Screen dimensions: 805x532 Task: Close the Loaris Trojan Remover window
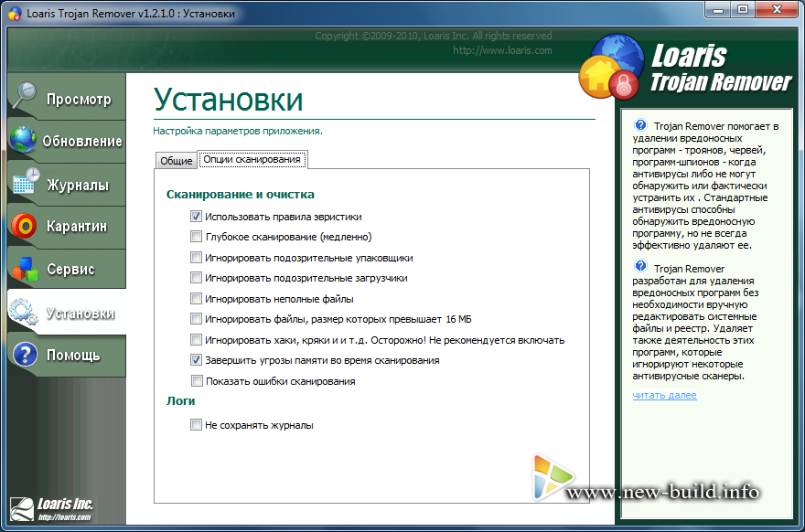pyautogui.click(x=778, y=10)
